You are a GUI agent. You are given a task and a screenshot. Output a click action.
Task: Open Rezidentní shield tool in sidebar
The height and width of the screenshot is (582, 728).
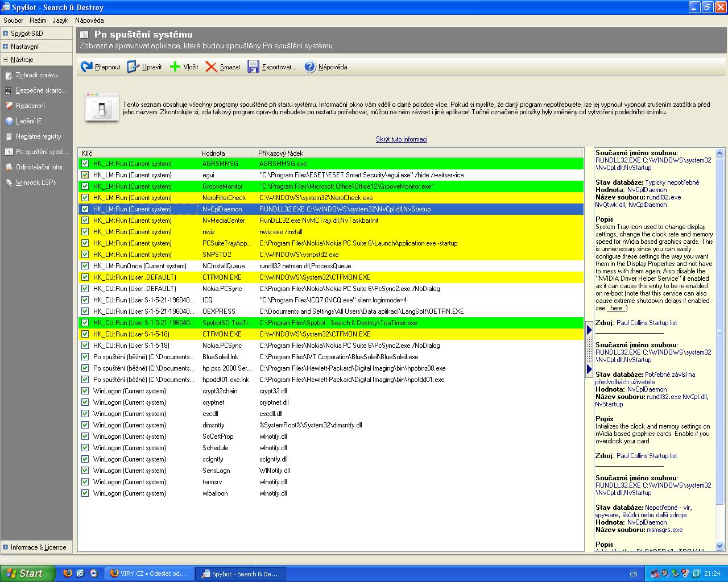(9, 106)
